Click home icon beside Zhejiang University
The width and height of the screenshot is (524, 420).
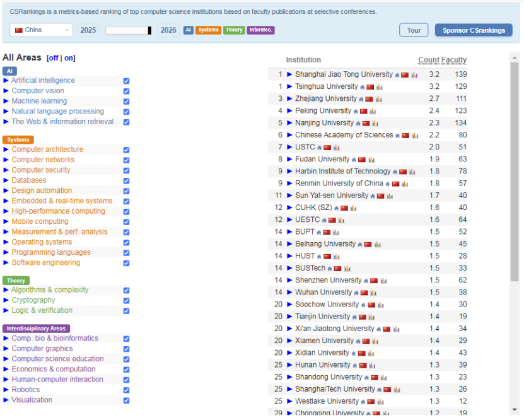point(361,99)
